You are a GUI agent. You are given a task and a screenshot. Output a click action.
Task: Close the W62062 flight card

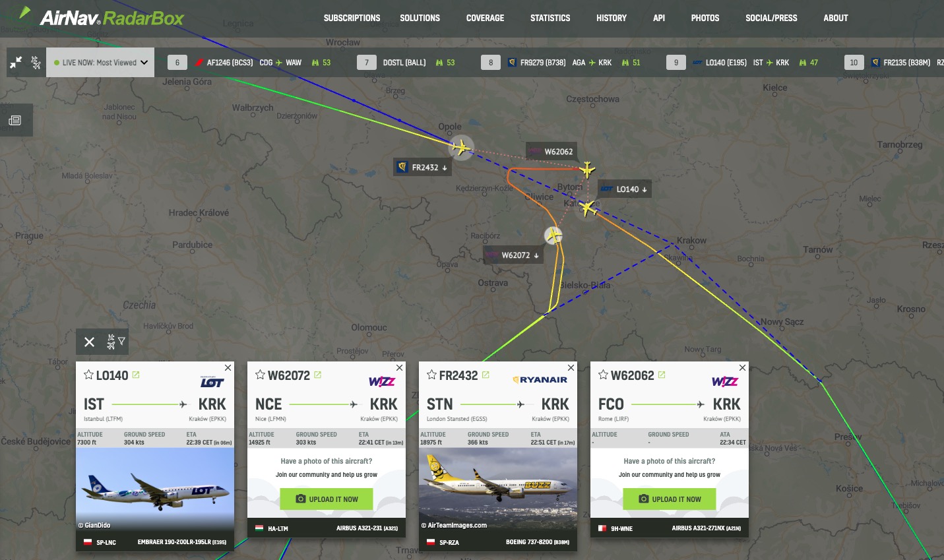742,367
